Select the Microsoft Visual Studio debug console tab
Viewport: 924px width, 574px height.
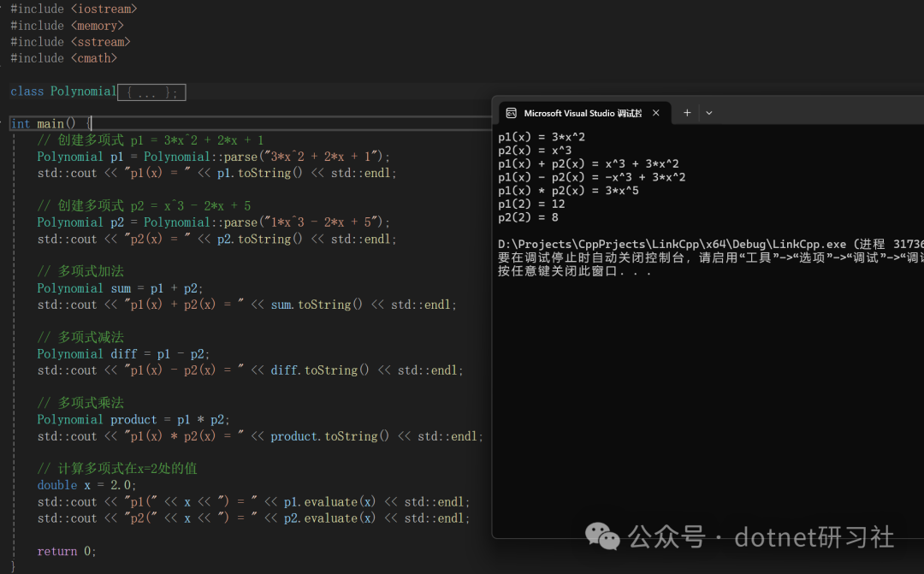(584, 113)
